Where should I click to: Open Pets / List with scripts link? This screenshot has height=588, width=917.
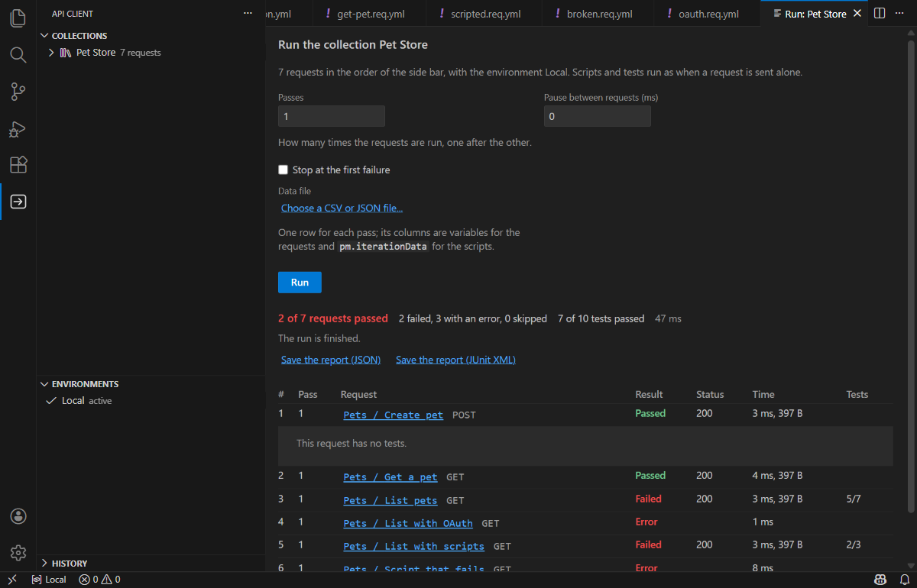414,546
